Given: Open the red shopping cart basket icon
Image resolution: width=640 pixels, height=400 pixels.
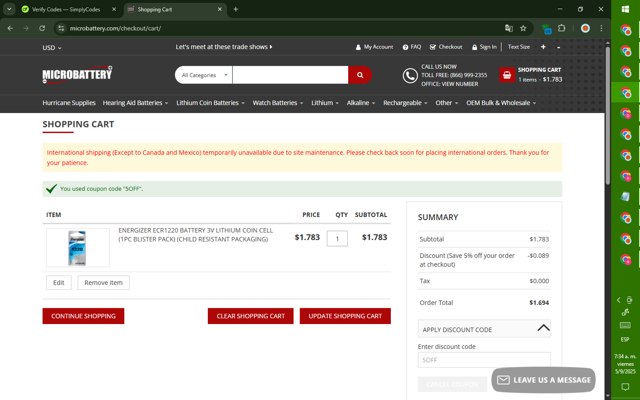Looking at the screenshot, I should (507, 75).
